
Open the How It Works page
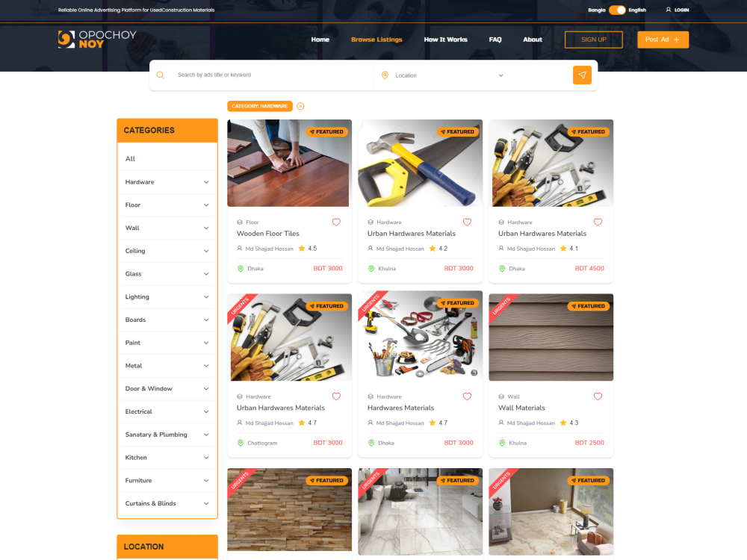click(445, 40)
